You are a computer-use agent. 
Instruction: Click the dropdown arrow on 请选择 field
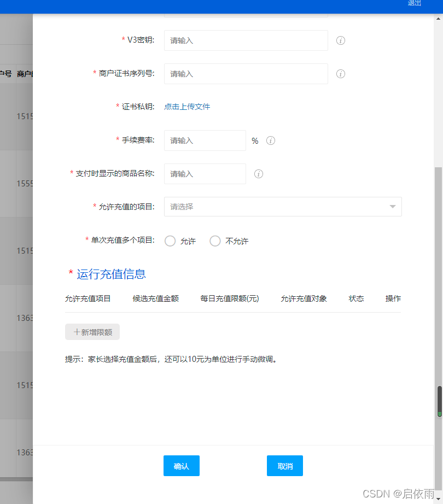pos(392,207)
